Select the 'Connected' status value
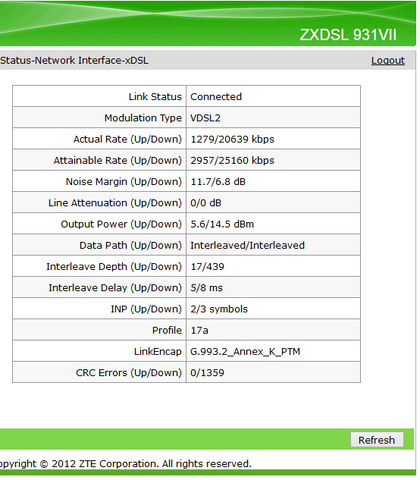Image resolution: width=420 pixels, height=480 pixels. pyautogui.click(x=216, y=97)
